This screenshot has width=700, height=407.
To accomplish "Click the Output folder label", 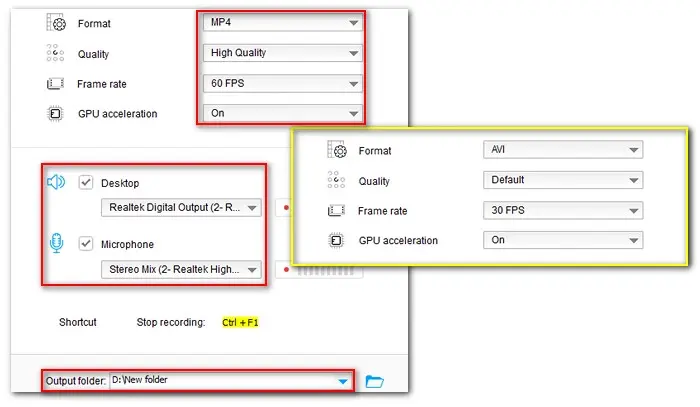I will click(76, 381).
